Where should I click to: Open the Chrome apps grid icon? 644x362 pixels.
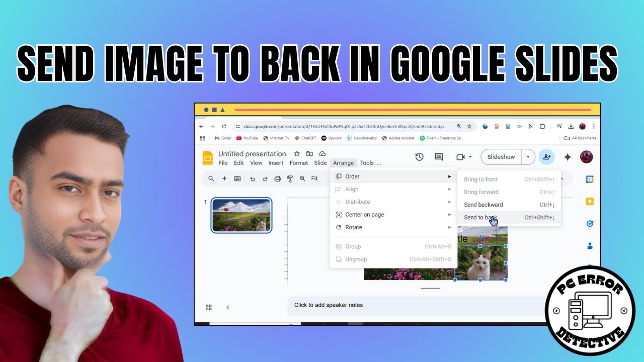click(203, 138)
